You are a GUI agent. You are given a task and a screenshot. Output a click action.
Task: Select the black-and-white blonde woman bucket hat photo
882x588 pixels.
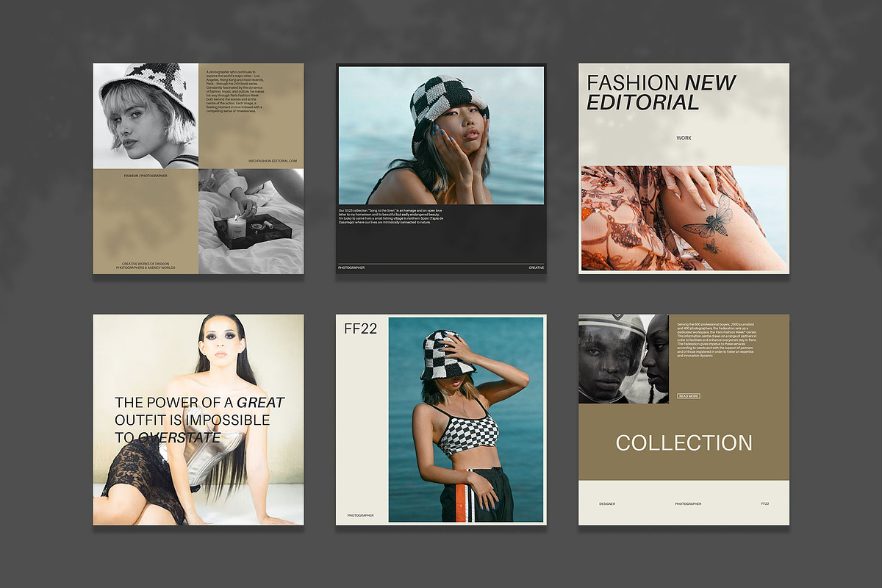tap(146, 116)
